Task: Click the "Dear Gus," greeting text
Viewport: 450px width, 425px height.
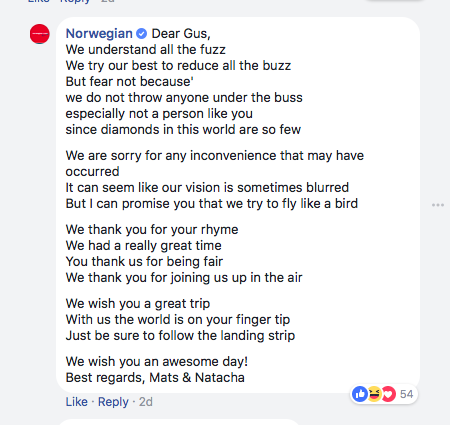Action: (x=181, y=34)
